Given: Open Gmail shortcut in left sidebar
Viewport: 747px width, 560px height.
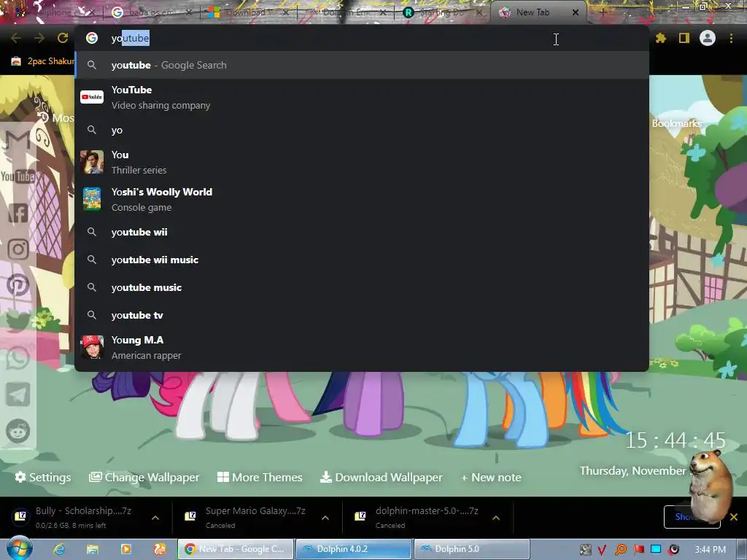Looking at the screenshot, I should tap(18, 140).
